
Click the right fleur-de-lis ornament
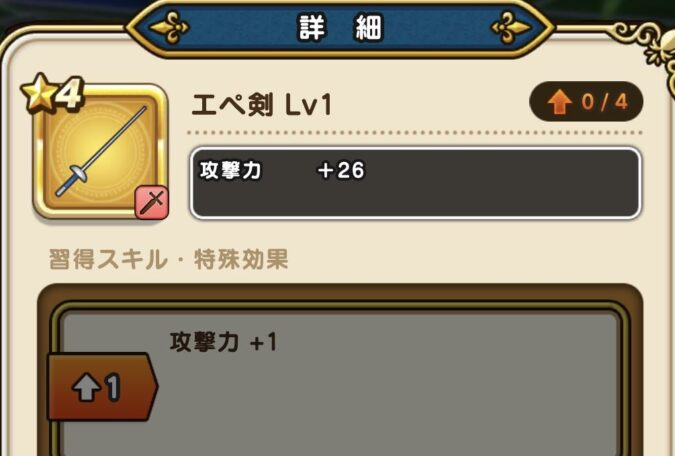[x=511, y=28]
